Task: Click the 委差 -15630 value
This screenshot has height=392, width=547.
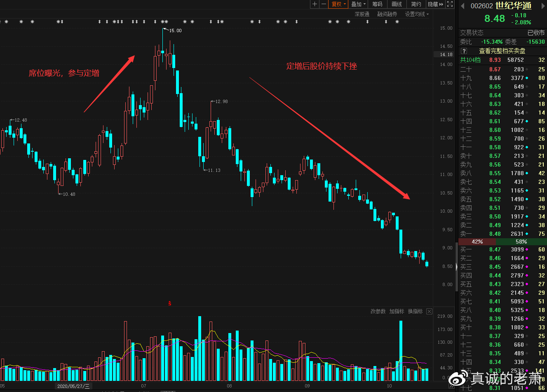Action: 535,42
